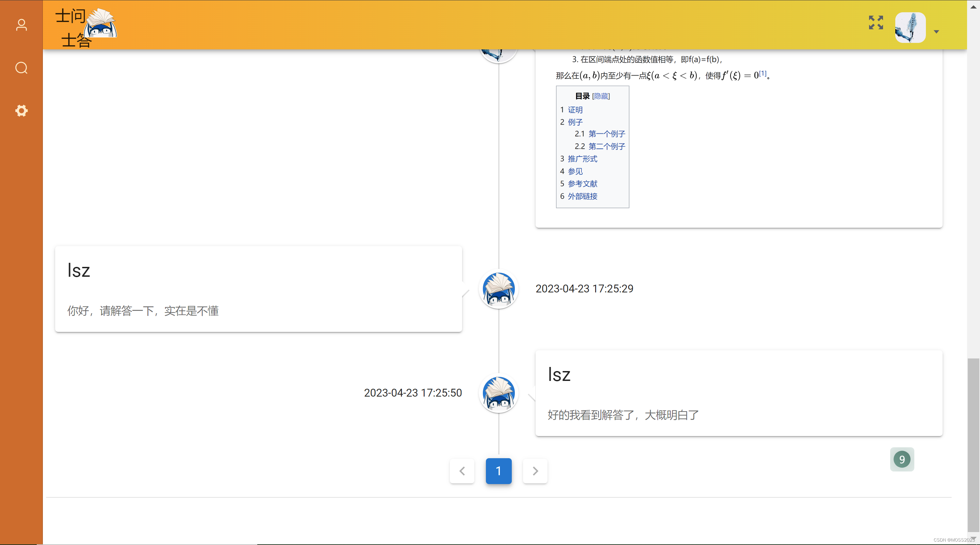
Task: Hide the table of contents via 隐藏
Action: click(601, 96)
